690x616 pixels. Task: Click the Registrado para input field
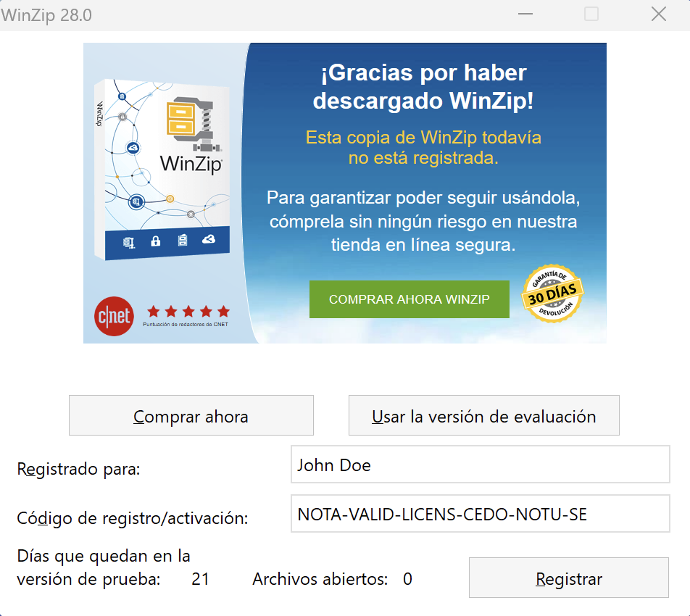pos(480,464)
